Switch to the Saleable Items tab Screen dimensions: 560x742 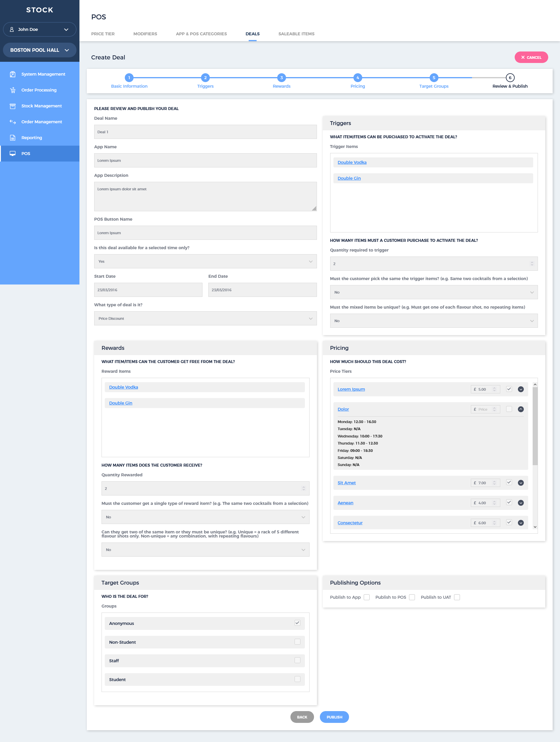[296, 34]
